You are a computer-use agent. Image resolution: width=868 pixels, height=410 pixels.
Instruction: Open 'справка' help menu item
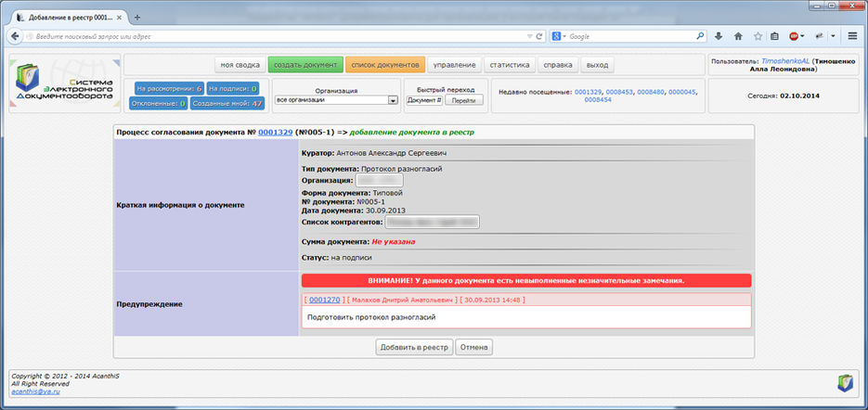[558, 65]
